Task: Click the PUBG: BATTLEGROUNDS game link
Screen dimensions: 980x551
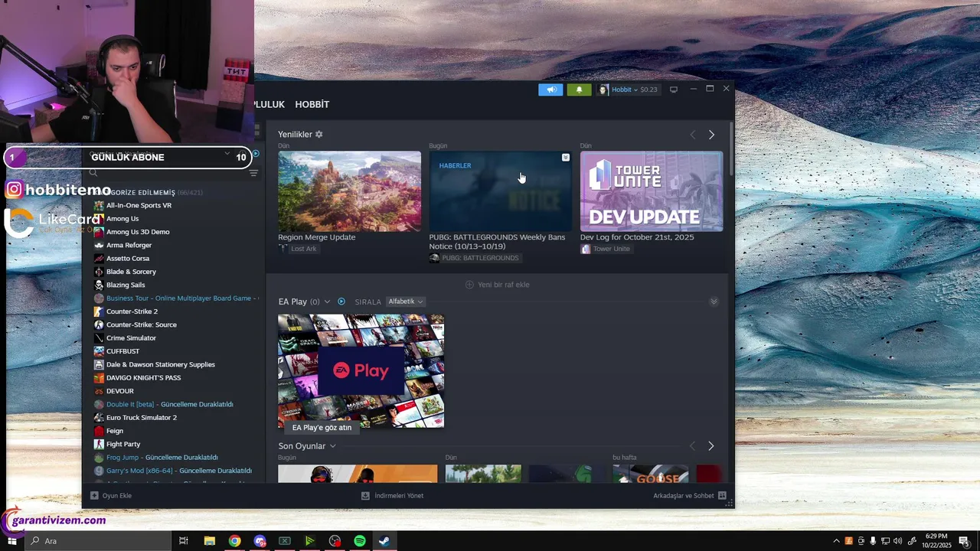Action: (x=480, y=258)
